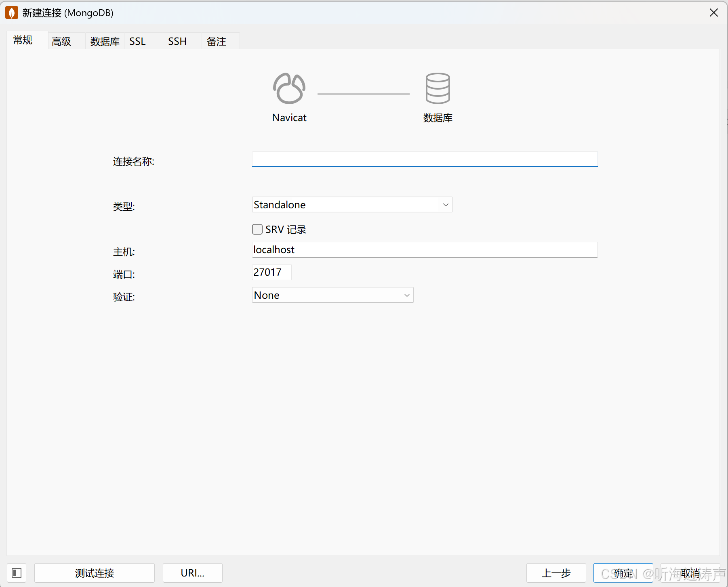Image resolution: width=728 pixels, height=587 pixels.
Task: Click the 端口 port field showing 27017
Action: [271, 272]
